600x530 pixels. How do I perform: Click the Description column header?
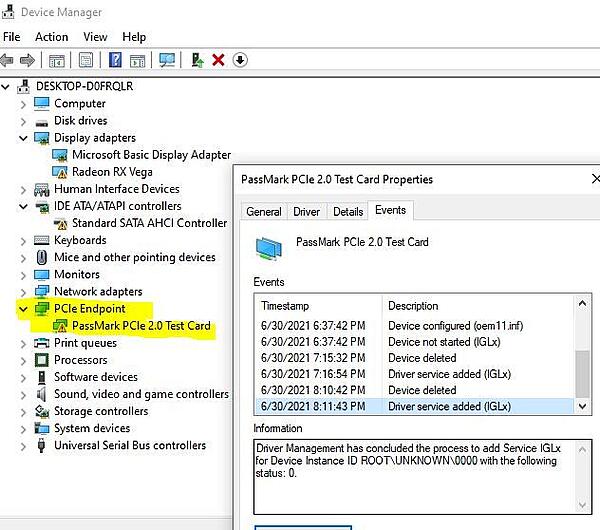click(479, 306)
